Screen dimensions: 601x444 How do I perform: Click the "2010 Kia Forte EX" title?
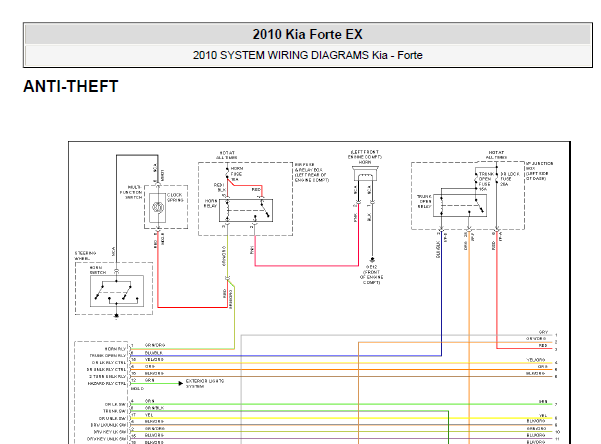point(307,34)
